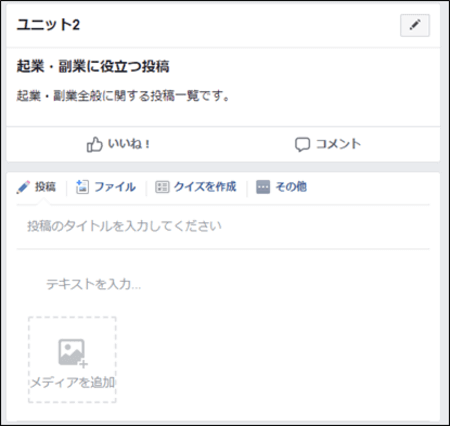Click the メディアを追加 box
This screenshot has width=450, height=426.
pyautogui.click(x=72, y=360)
